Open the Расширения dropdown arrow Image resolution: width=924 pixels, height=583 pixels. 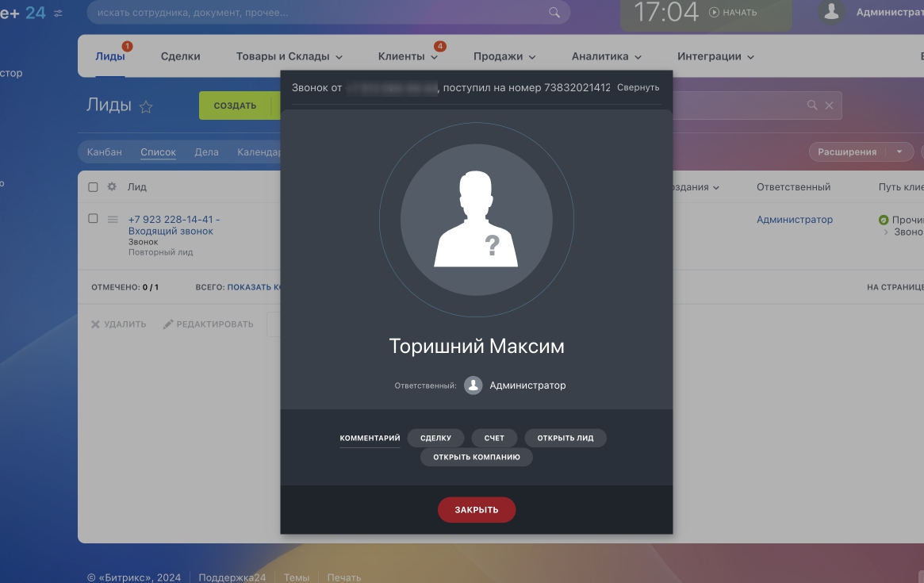point(899,152)
